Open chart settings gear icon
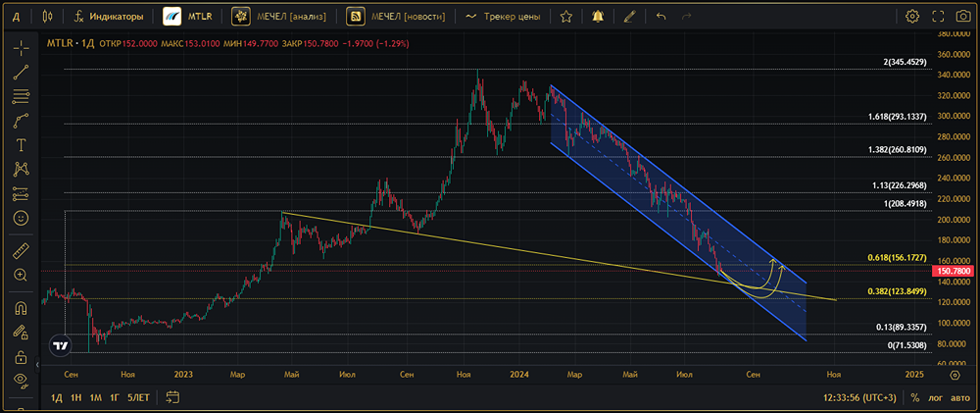Screen dimensions: 980x413 912,16
